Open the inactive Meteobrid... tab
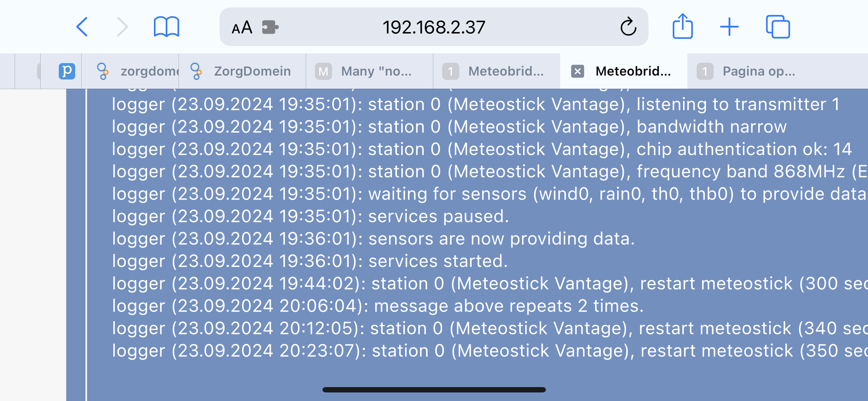The height and width of the screenshot is (401, 868). (x=497, y=71)
